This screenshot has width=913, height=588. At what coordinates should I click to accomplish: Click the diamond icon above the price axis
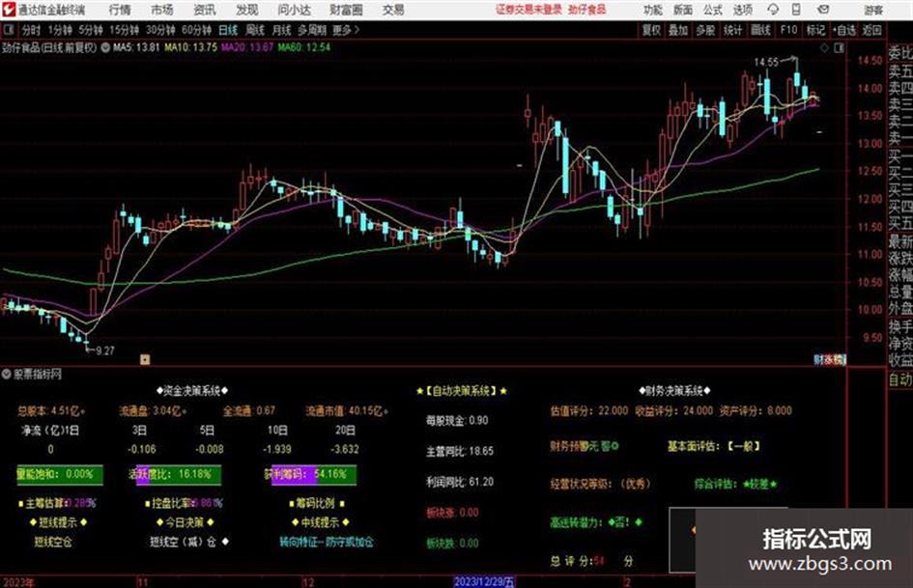coord(824,48)
